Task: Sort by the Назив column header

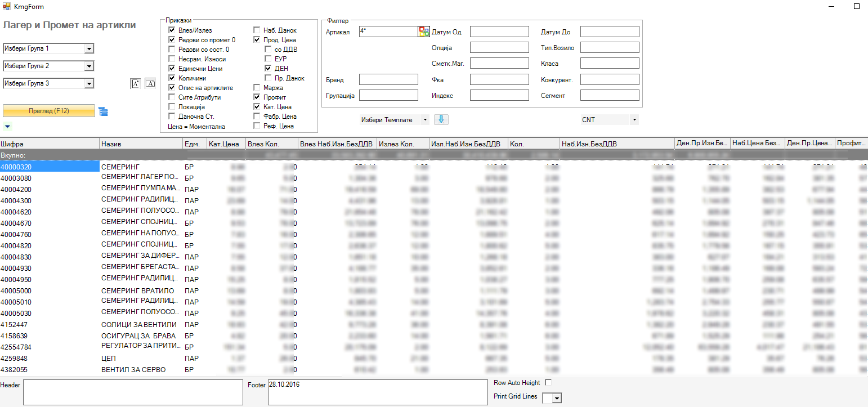Action: 141,144
